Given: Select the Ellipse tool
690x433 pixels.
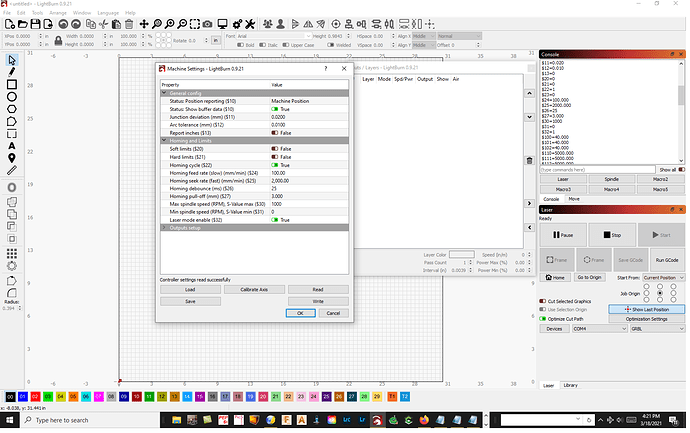Looking at the screenshot, I should tap(12, 97).
